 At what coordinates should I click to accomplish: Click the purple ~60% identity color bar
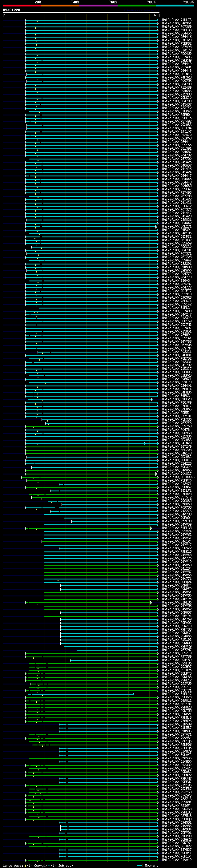coord(99,6)
